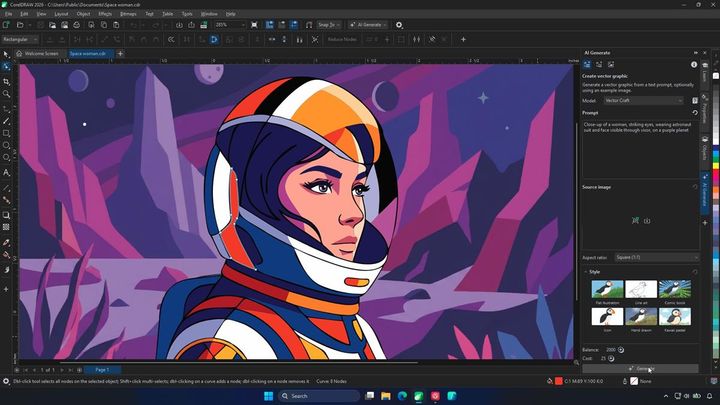Toggle the full-screen preview icon beside zoom level

(254, 25)
